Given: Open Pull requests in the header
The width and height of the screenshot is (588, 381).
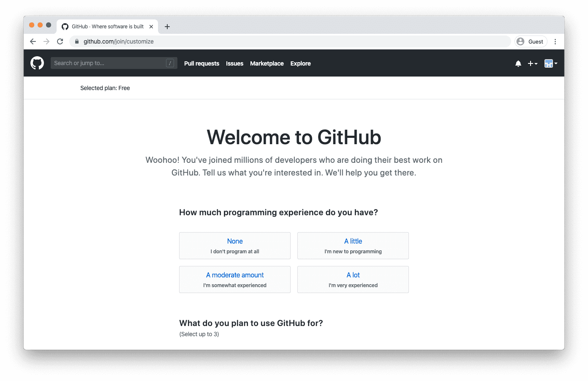Looking at the screenshot, I should point(201,63).
